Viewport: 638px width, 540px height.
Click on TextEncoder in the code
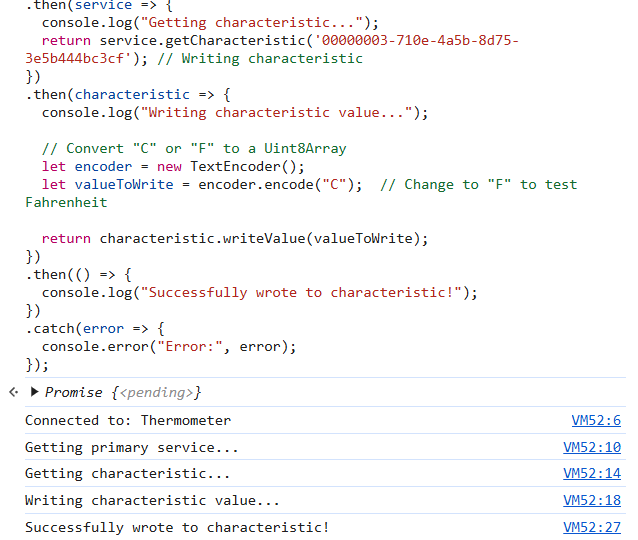pos(231,166)
